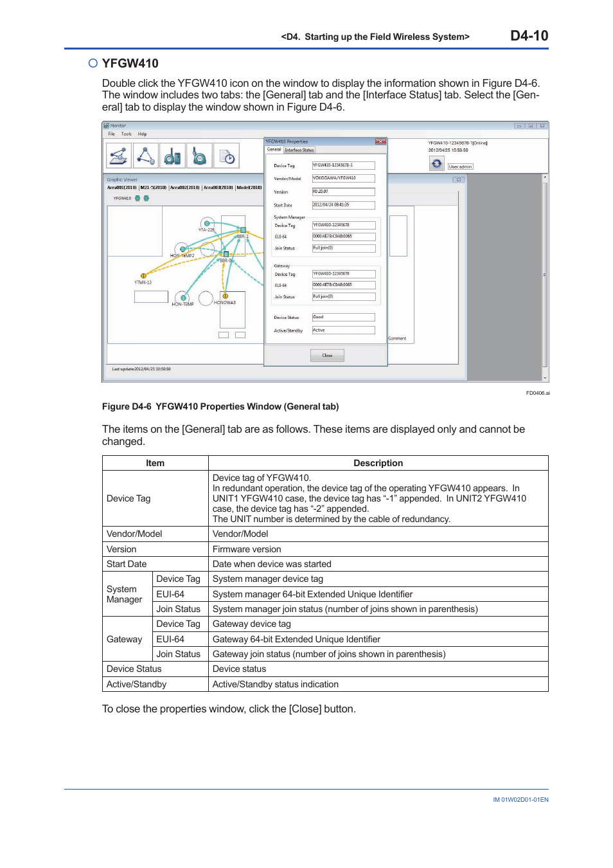Screen dimensions: 613x868
Task: Select the HON-TEMP2 device node
Action: tap(183, 249)
